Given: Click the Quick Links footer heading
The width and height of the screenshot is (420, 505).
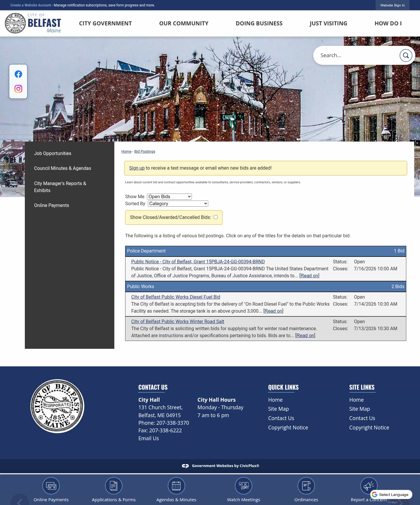Looking at the screenshot, I should [283, 387].
